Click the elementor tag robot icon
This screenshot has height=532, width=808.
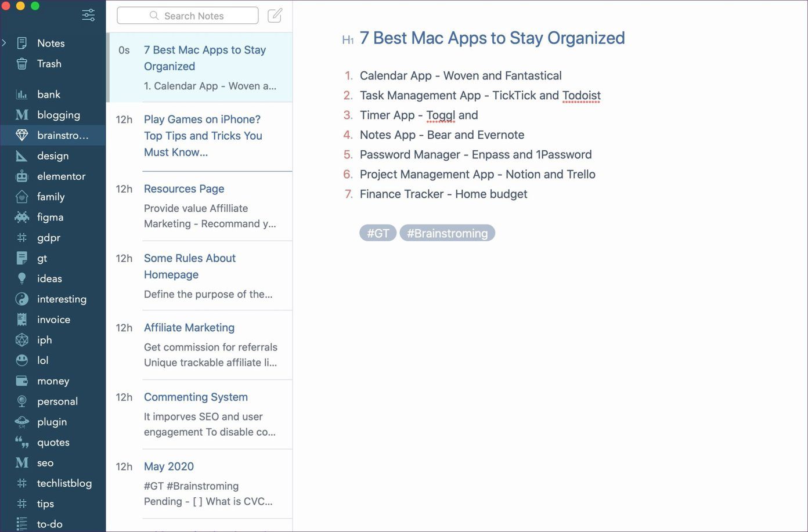[x=22, y=176]
